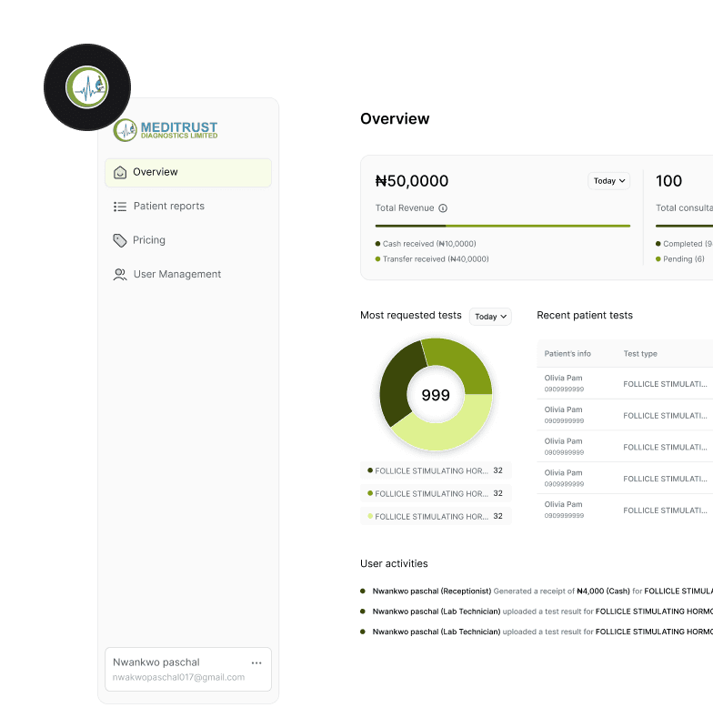713x728 pixels.
Task: Click Cash received (₦10,0000) legend entry
Action: click(x=426, y=244)
